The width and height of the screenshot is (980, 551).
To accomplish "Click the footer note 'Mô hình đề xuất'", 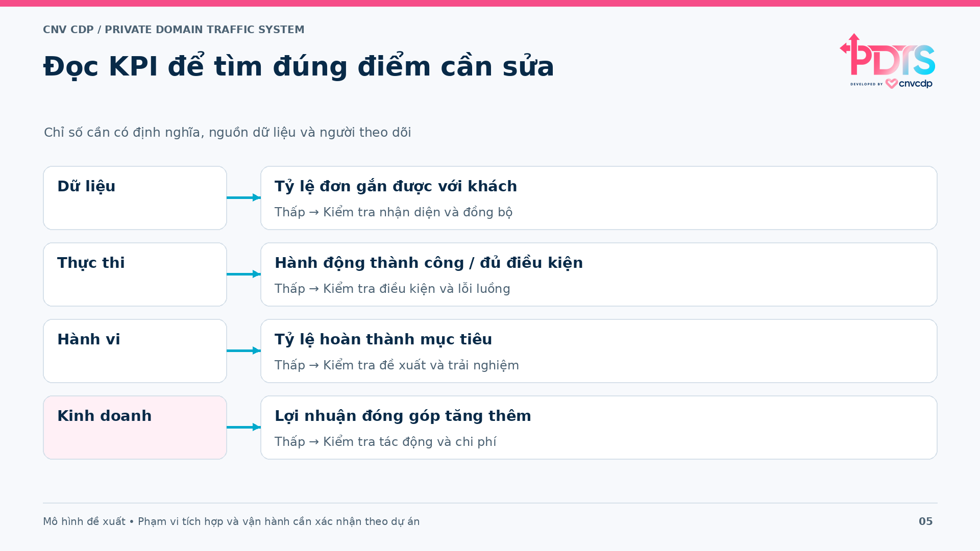I will coord(231,521).
